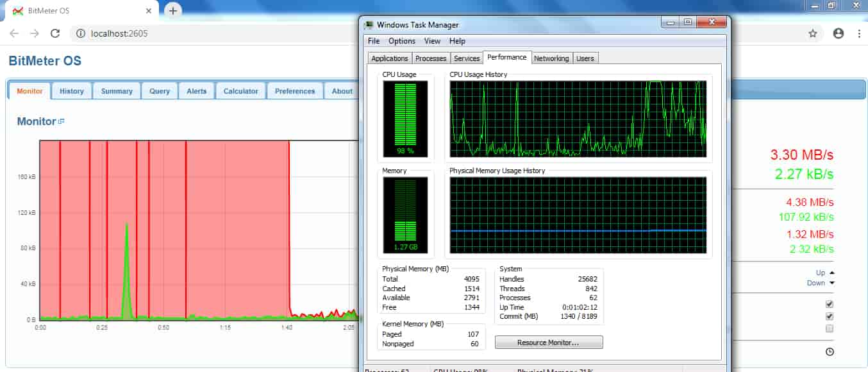
Task: Click the CPU Usage History graph
Action: coord(578,119)
